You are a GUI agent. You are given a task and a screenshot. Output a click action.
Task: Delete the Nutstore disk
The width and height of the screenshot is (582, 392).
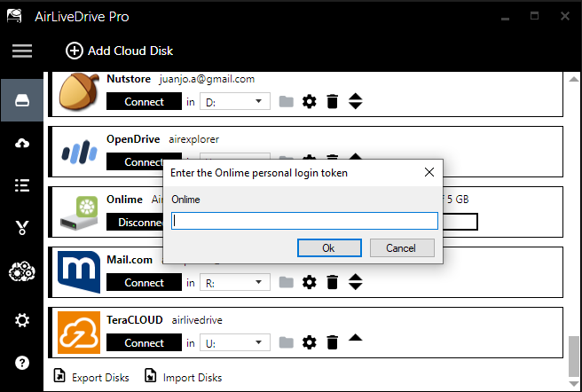332,101
